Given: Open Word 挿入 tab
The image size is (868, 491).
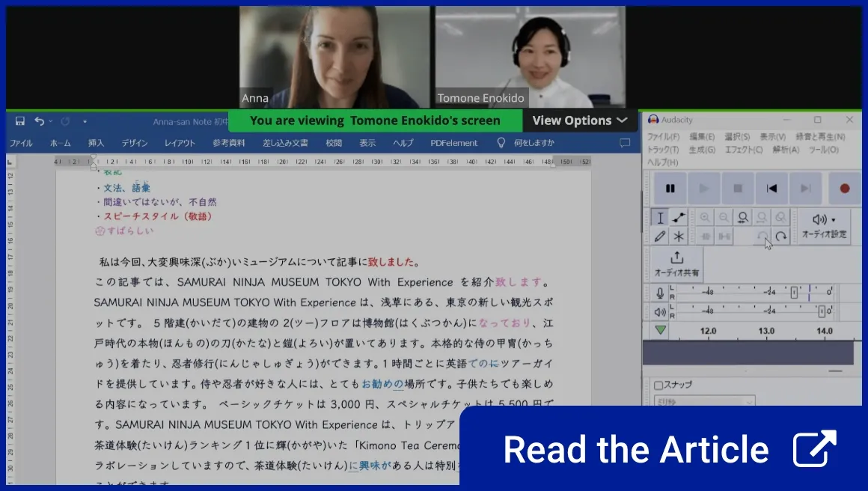Looking at the screenshot, I should coord(96,143).
